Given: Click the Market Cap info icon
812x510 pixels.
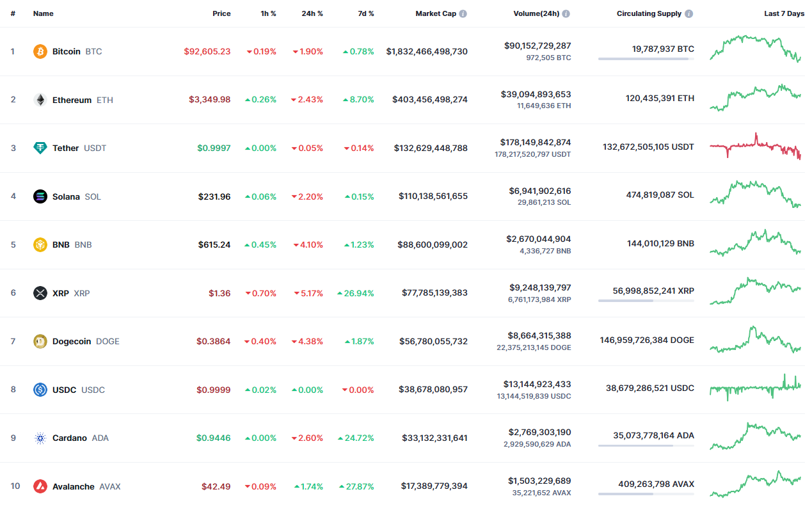Looking at the screenshot, I should tap(463, 13).
